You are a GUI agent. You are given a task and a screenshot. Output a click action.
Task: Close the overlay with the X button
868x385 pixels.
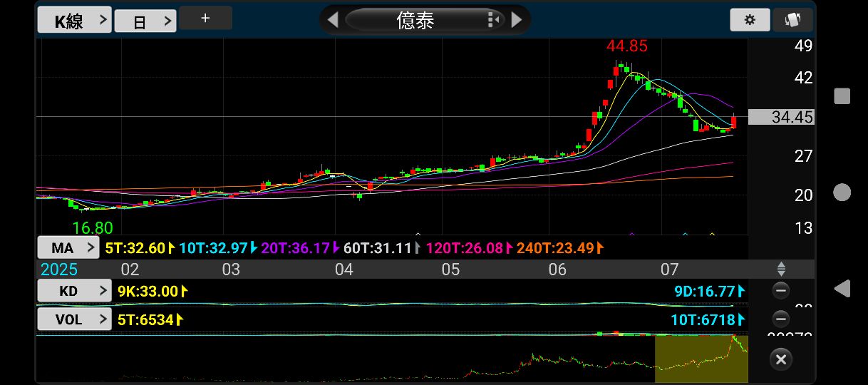[x=781, y=359]
